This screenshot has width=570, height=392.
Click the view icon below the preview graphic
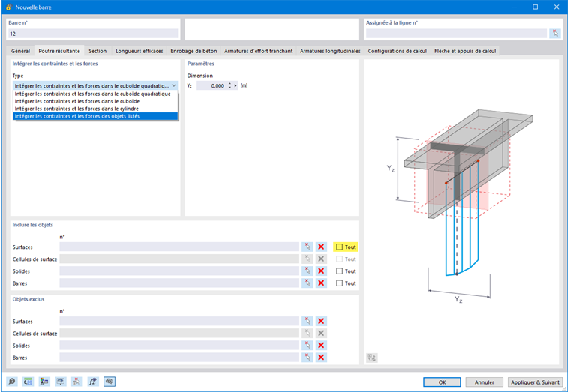point(371,358)
